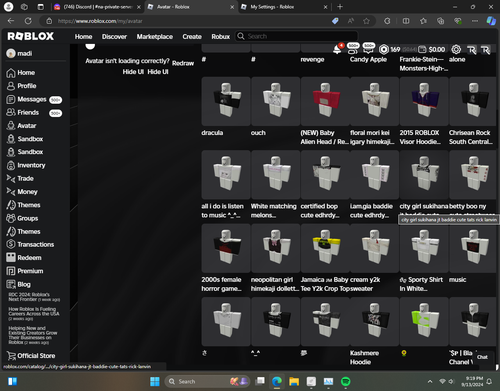Open Blog in the sidebar
500x391 pixels.
click(19, 284)
